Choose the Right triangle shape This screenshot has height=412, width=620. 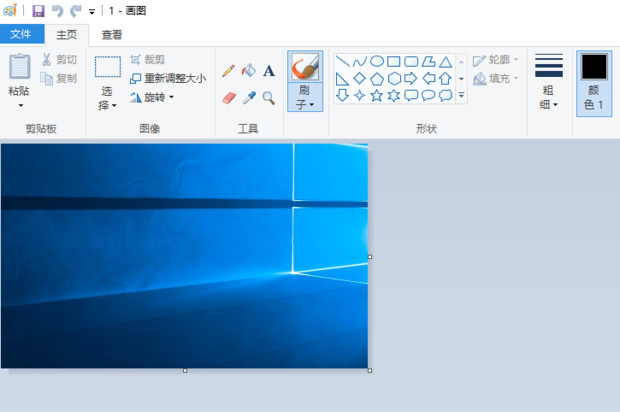pyautogui.click(x=342, y=79)
